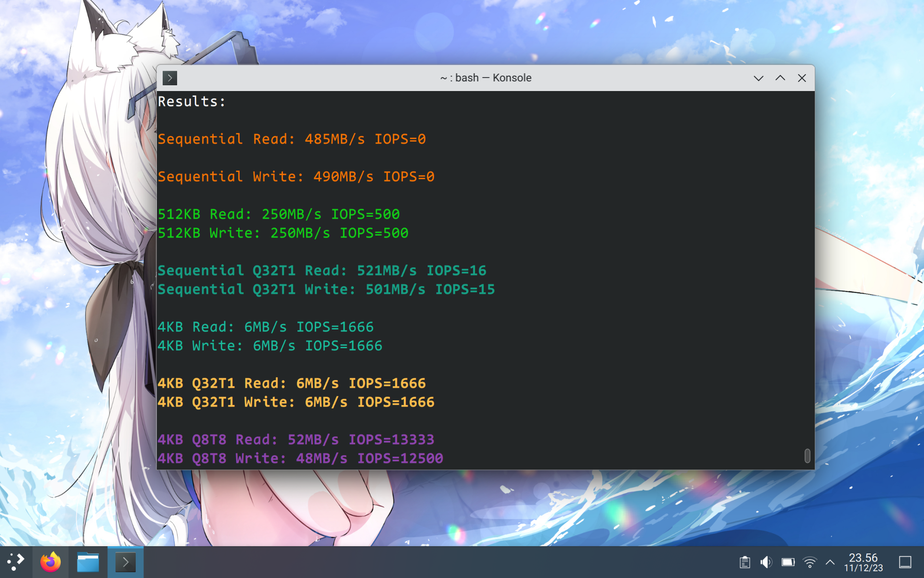
Task: Click '4KB Q32T1 Write: 6MB/s' line
Action: click(x=296, y=402)
